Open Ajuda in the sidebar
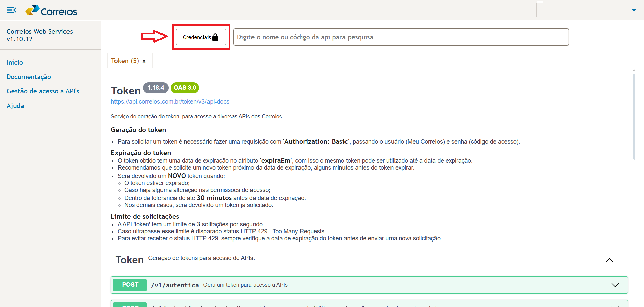This screenshot has width=644, height=307. (15, 106)
